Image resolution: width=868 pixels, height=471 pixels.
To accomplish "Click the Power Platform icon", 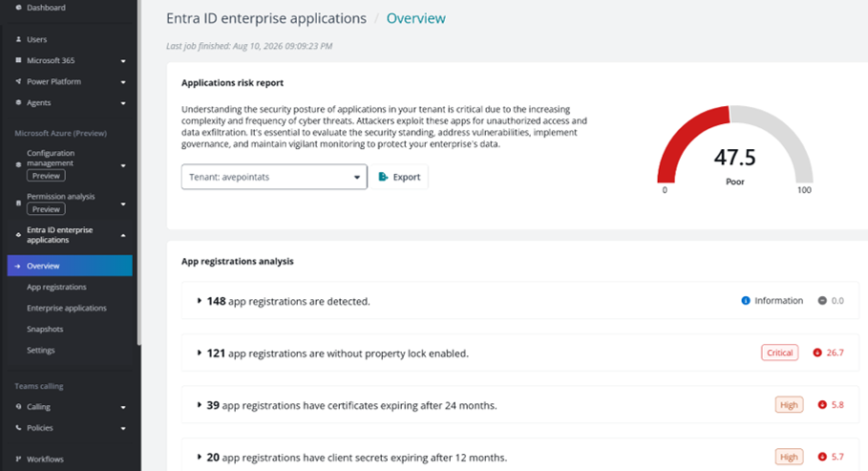I will tap(18, 81).
